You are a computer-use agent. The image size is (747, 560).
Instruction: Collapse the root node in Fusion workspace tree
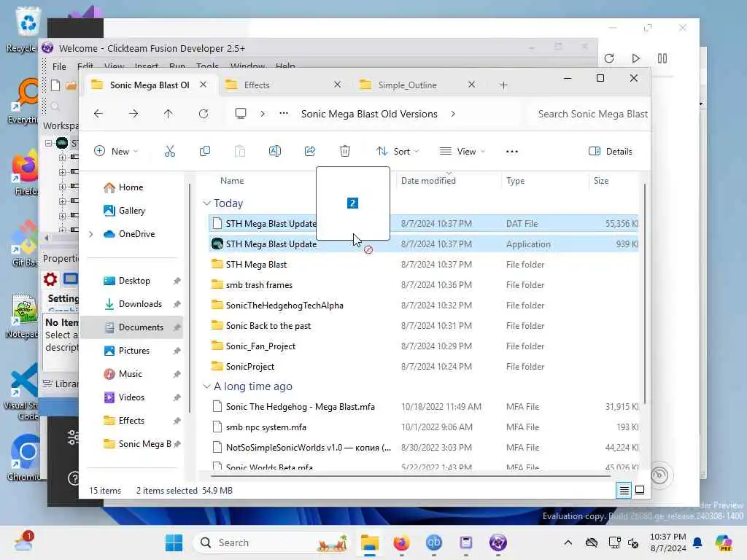point(49,143)
